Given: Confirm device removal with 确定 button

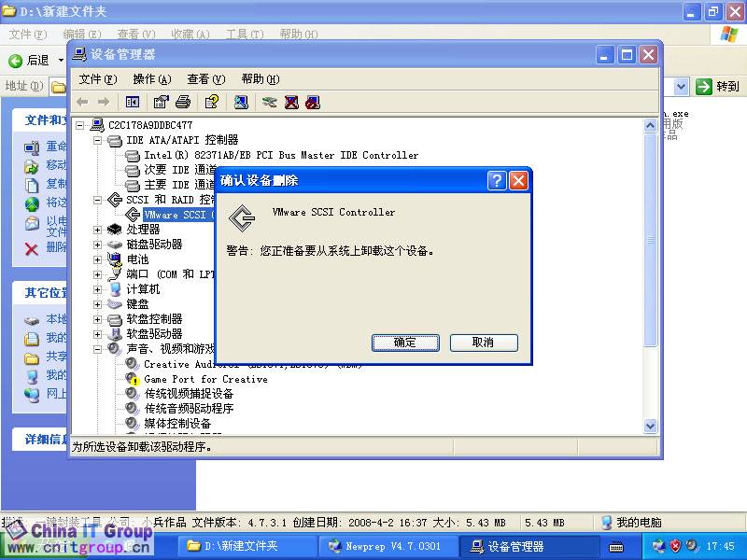Looking at the screenshot, I should [x=405, y=343].
